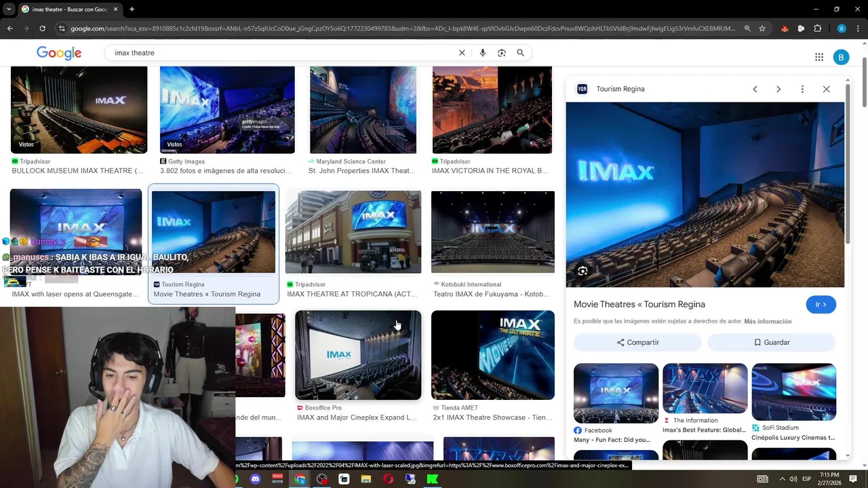Open Bullock Museum IMAX Theatre thumbnail
The image size is (868, 488).
[x=79, y=110]
